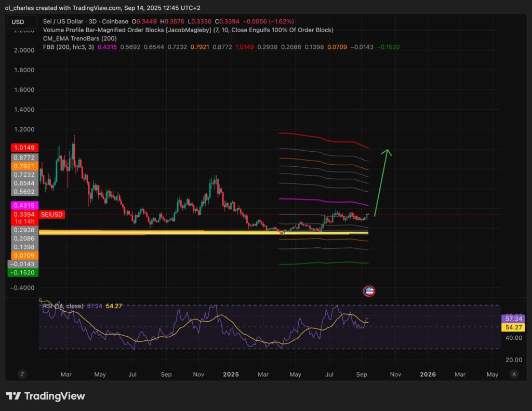
Task: Click the US flag economic event icon
Action: (x=369, y=291)
